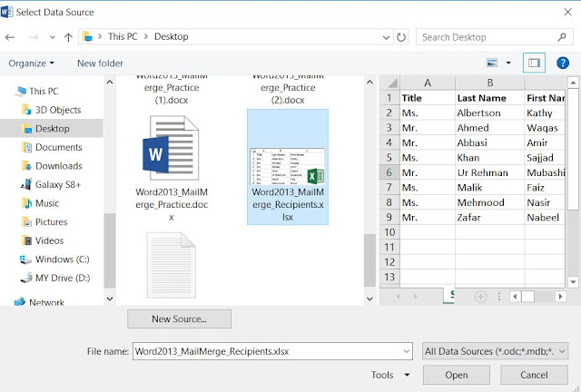The image size is (581, 392).
Task: Select Desktop in the navigation pane
Action: tap(52, 129)
